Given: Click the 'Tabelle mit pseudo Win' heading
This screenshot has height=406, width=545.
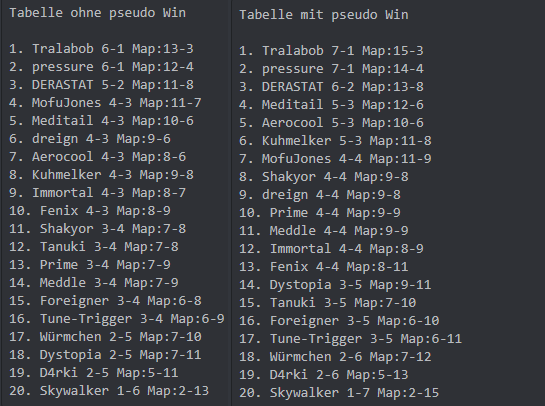Looking at the screenshot, I should click(324, 15).
